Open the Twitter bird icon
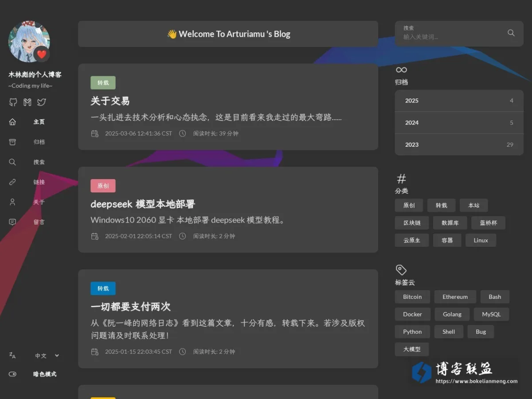Image resolution: width=532 pixels, height=399 pixels. pyautogui.click(x=41, y=102)
